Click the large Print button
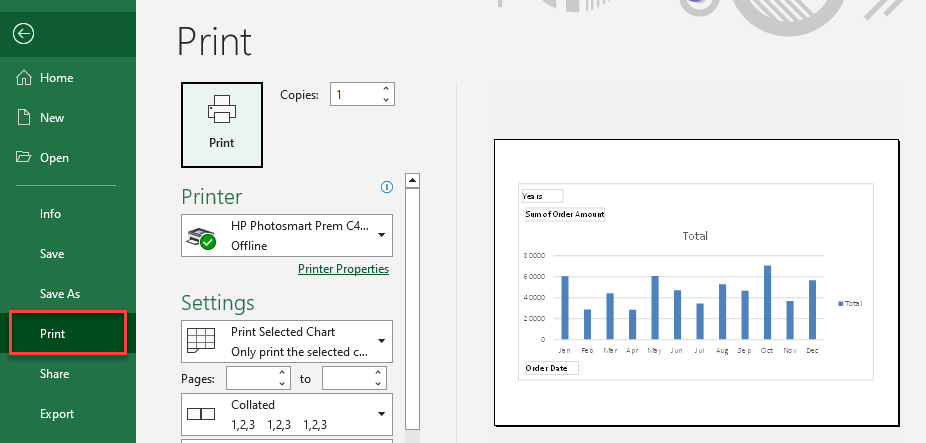Screen dimensions: 926x443 [221, 124]
